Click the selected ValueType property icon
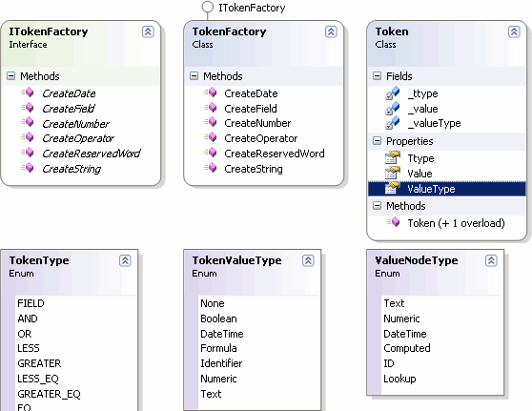 (393, 188)
